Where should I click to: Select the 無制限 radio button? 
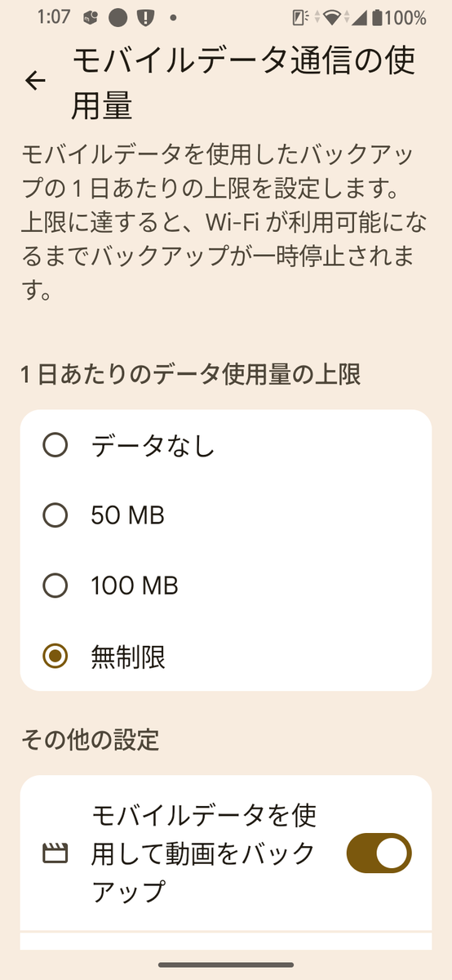point(55,656)
